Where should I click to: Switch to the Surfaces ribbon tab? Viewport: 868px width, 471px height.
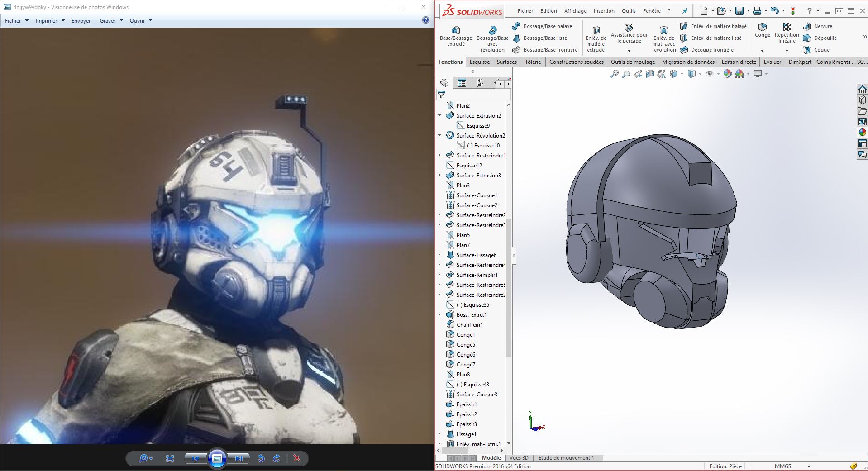click(x=506, y=62)
